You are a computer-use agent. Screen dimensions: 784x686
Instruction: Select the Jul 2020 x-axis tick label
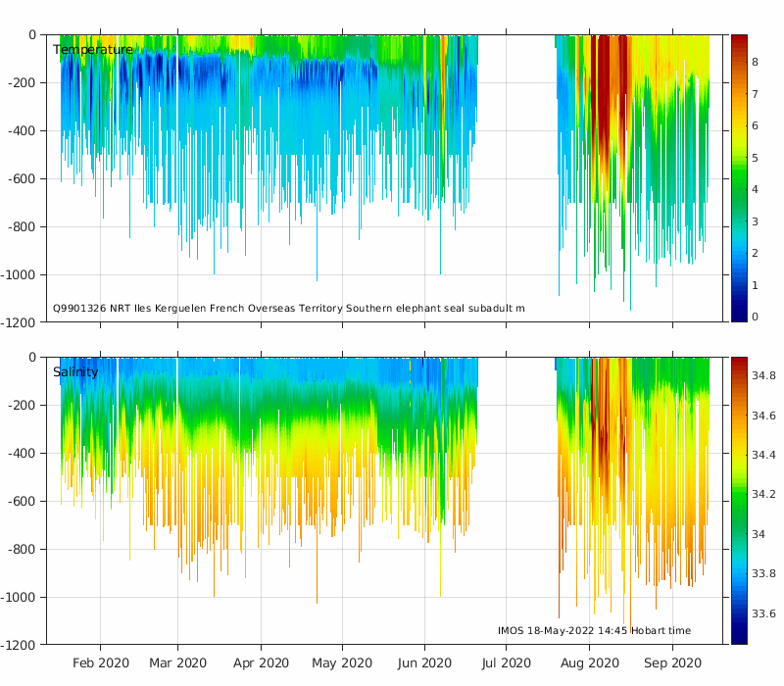(x=506, y=662)
